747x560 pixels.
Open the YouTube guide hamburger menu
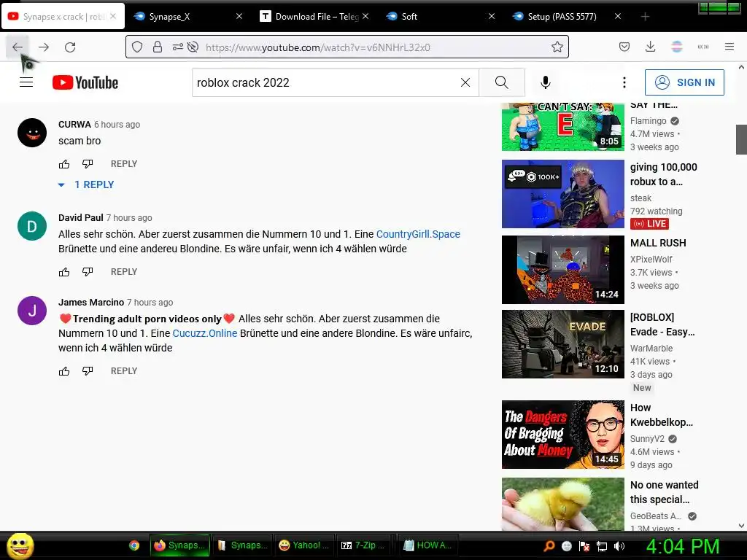[26, 82]
